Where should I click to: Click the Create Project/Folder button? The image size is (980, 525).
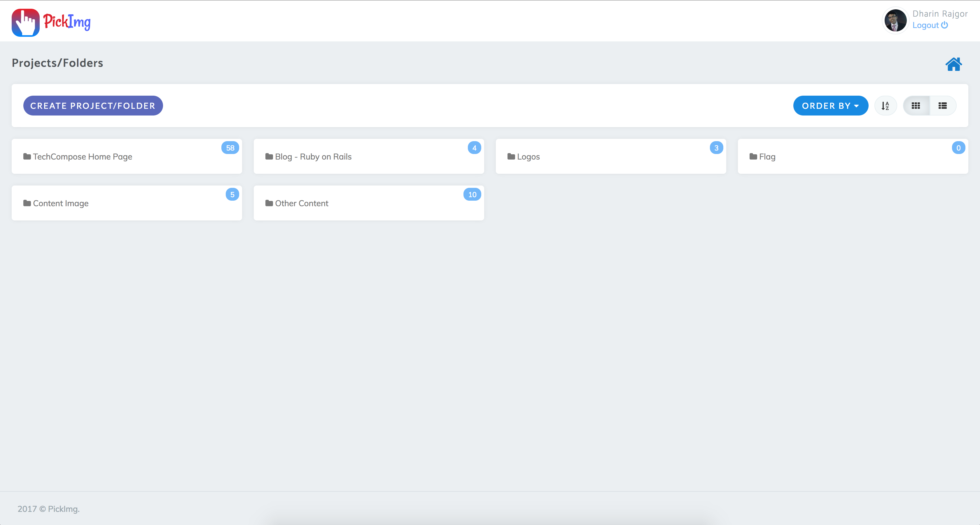93,106
